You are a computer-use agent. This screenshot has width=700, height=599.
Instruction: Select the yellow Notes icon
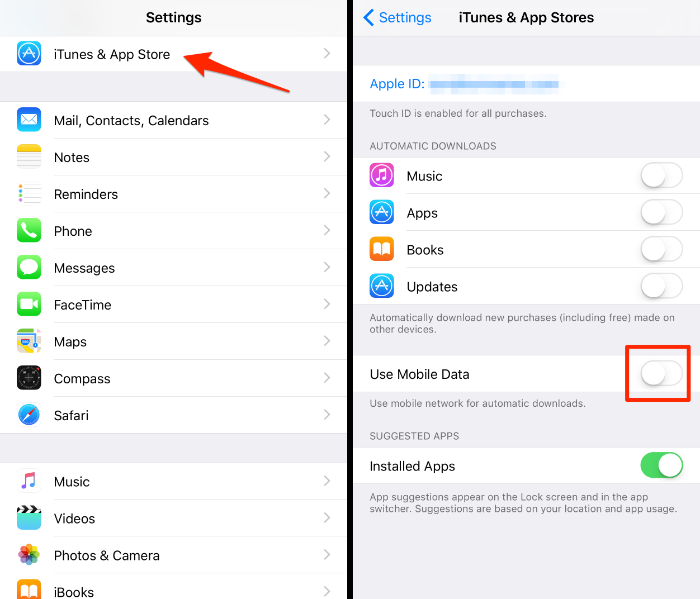tap(29, 156)
